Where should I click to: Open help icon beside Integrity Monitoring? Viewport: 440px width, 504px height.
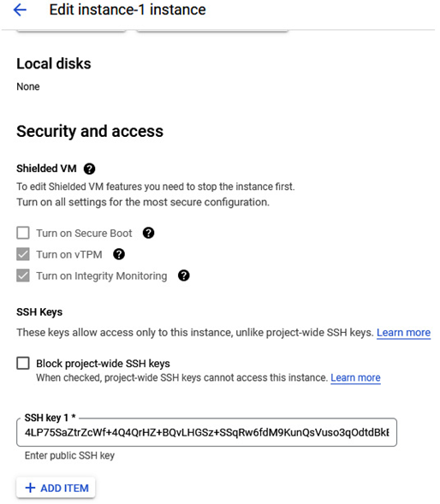click(184, 276)
